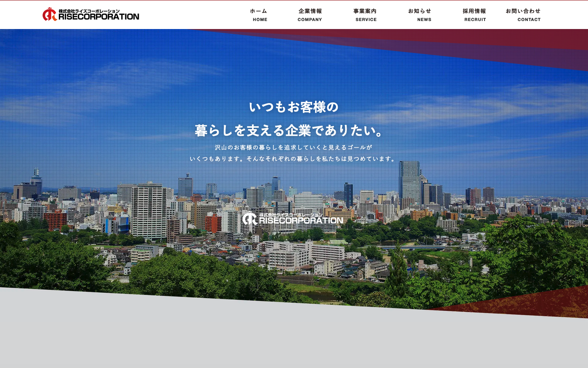588x368 pixels.
Task: Open the 採用情報 RECRUIT page
Action: [474, 15]
